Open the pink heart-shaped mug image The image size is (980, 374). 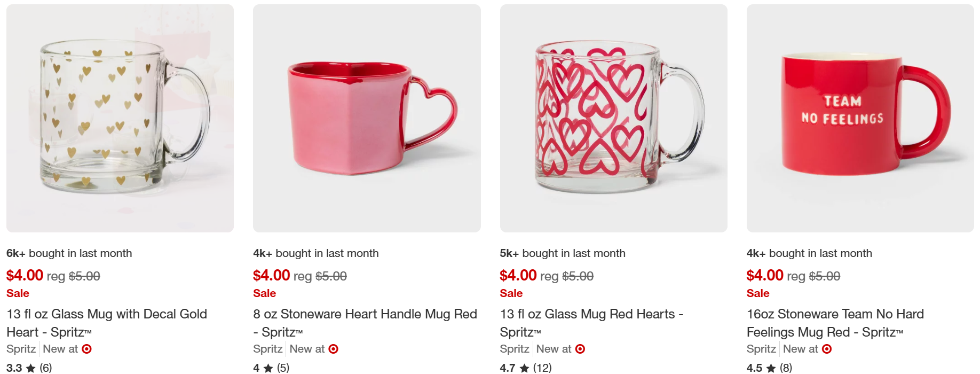tap(367, 118)
